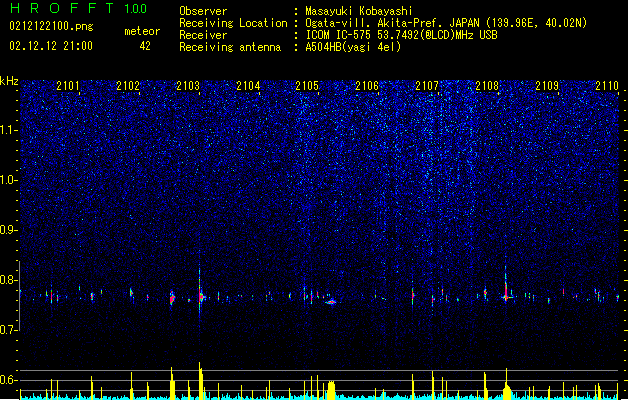629x400 pixels.
Task: Click the 'meteor' label
Action: pyautogui.click(x=142, y=31)
